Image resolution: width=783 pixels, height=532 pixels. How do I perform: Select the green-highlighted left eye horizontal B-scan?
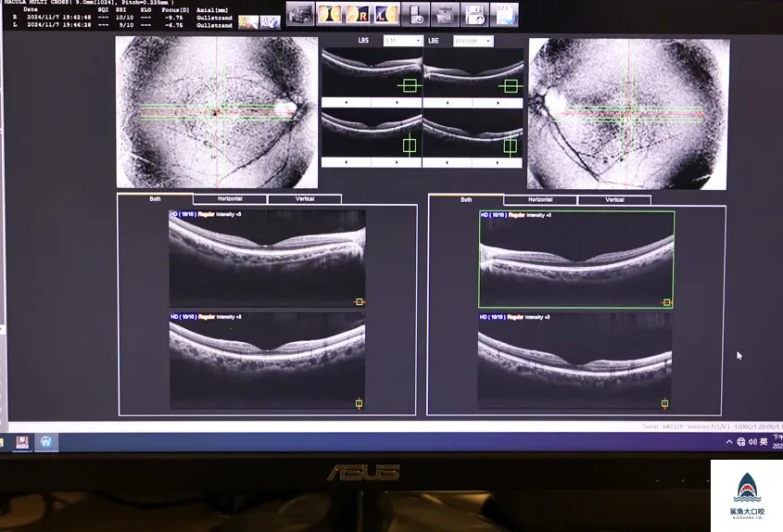tap(576, 260)
